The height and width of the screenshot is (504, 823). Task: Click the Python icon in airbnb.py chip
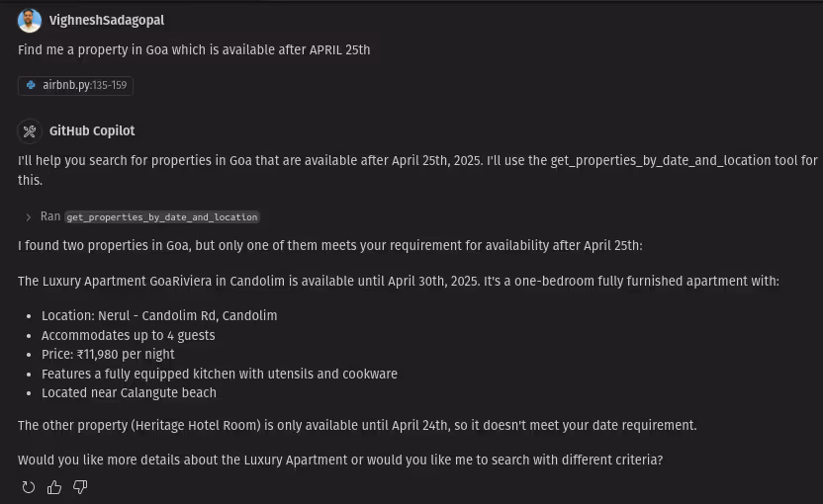tap(31, 85)
